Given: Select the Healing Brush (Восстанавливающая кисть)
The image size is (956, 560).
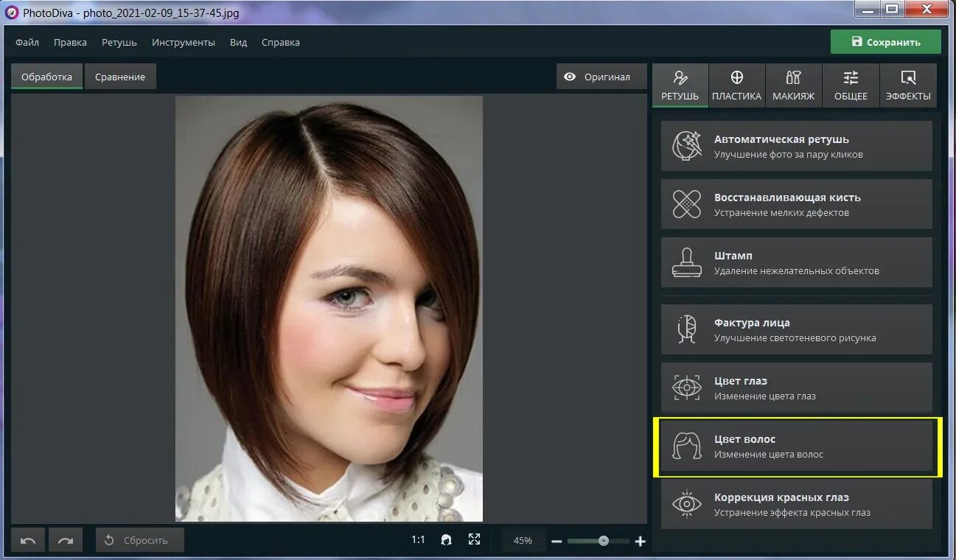Looking at the screenshot, I should (x=796, y=204).
